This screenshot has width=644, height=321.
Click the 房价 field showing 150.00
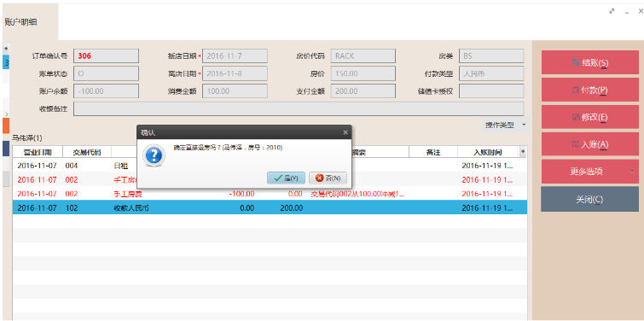[x=363, y=73]
